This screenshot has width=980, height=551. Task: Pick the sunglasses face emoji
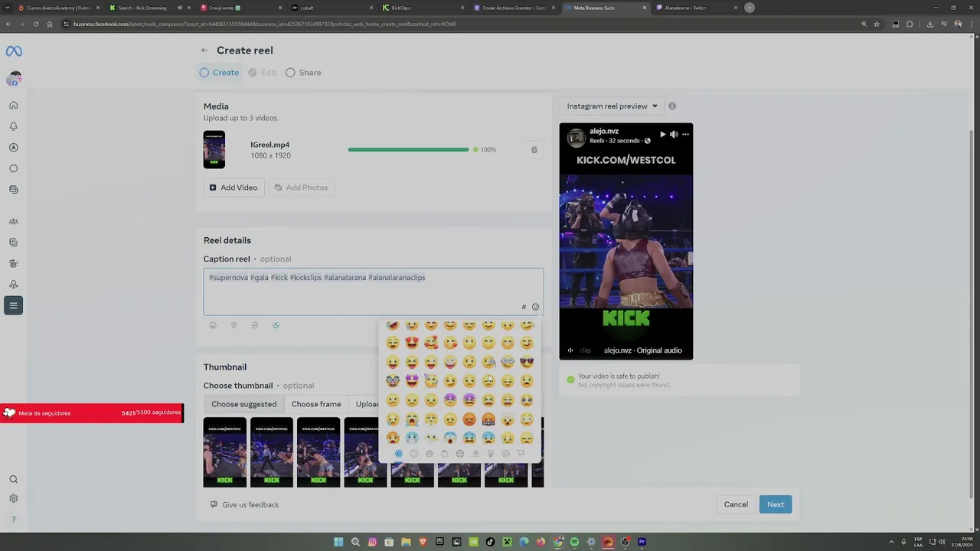click(x=527, y=362)
